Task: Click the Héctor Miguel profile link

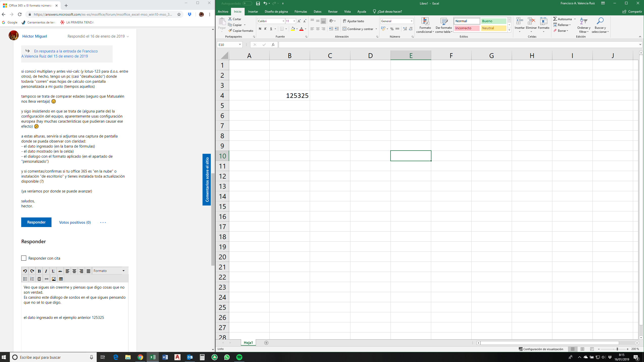Action: pos(35,36)
